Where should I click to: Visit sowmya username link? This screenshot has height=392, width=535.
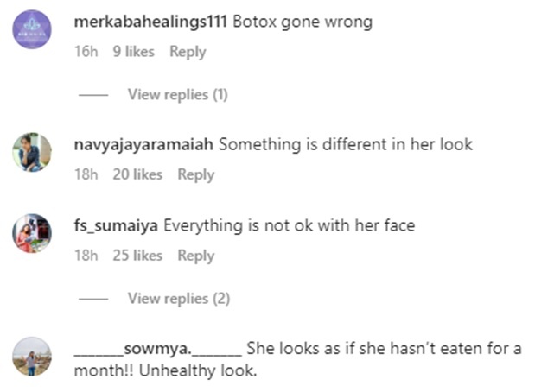157,349
